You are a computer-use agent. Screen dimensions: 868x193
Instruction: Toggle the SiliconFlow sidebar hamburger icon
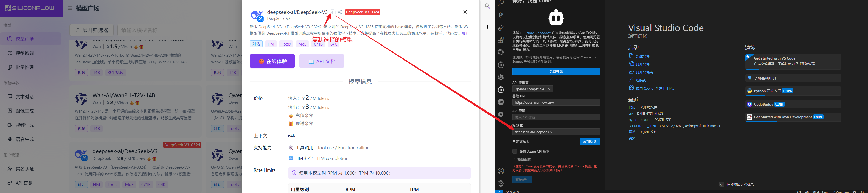70,8
